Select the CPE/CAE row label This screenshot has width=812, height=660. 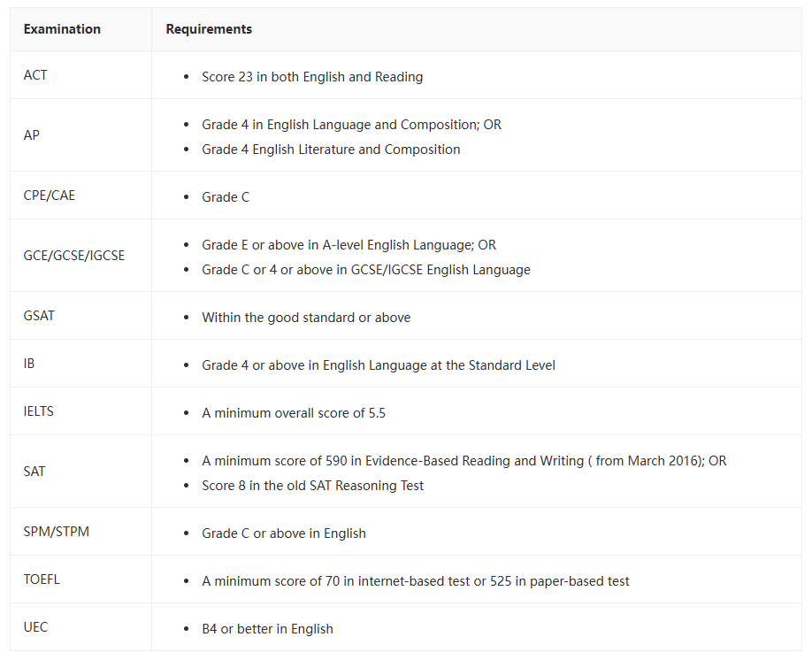(x=50, y=196)
